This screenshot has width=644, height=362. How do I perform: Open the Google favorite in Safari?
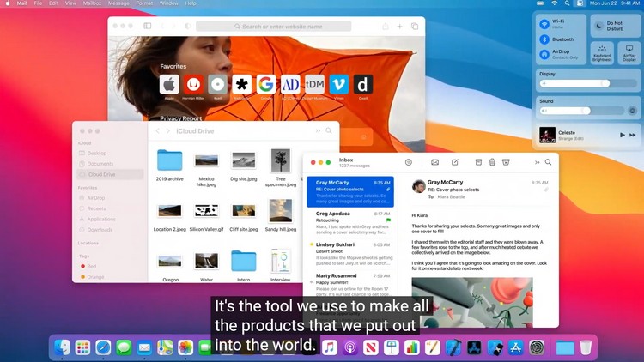click(x=266, y=84)
